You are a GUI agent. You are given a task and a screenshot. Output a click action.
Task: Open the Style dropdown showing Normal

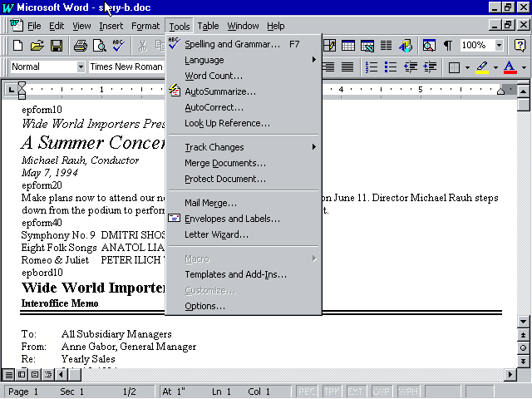[x=81, y=66]
